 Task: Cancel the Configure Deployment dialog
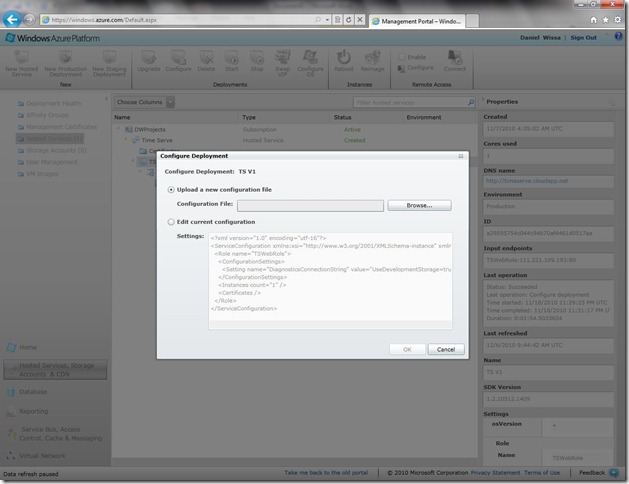(x=445, y=349)
